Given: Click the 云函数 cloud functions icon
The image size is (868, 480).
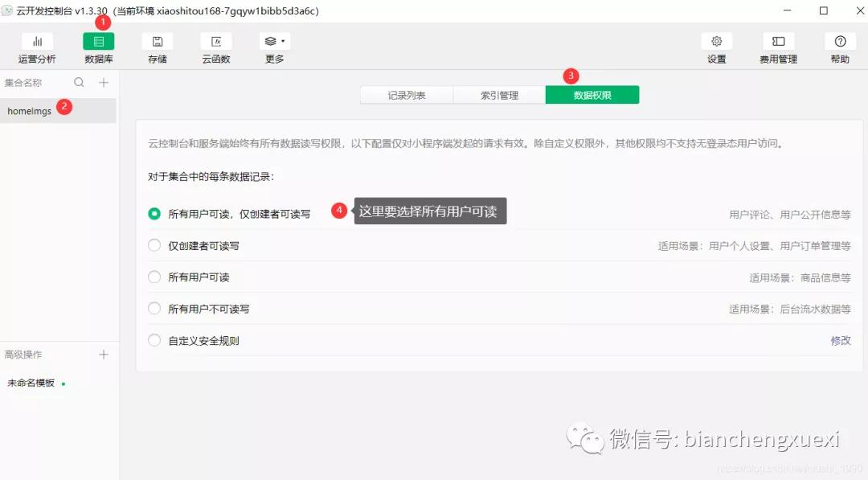Looking at the screenshot, I should pos(215,48).
